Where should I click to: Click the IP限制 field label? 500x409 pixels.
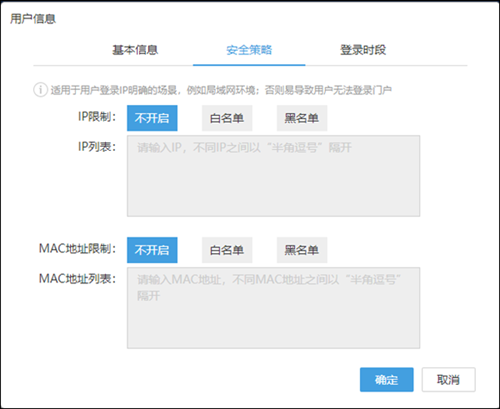pyautogui.click(x=97, y=117)
